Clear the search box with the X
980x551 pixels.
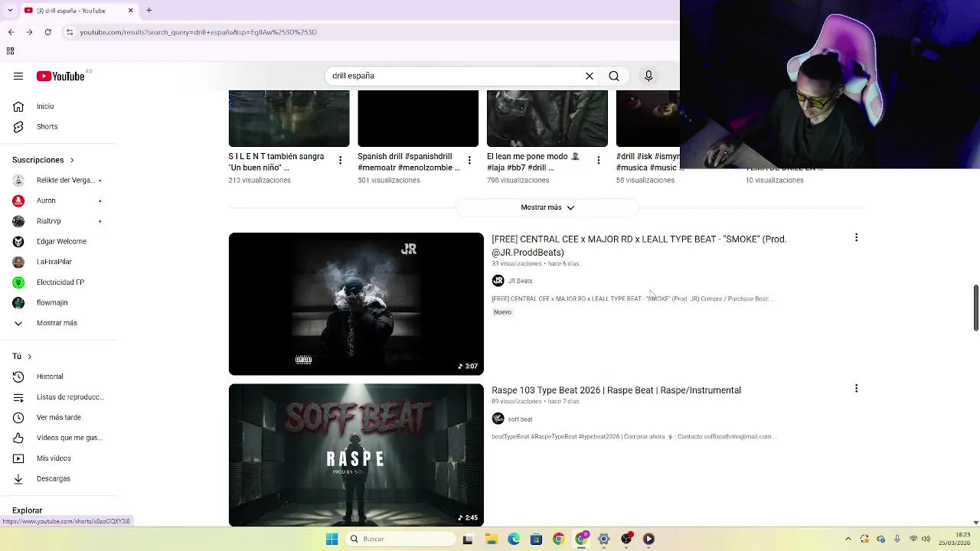coord(590,76)
